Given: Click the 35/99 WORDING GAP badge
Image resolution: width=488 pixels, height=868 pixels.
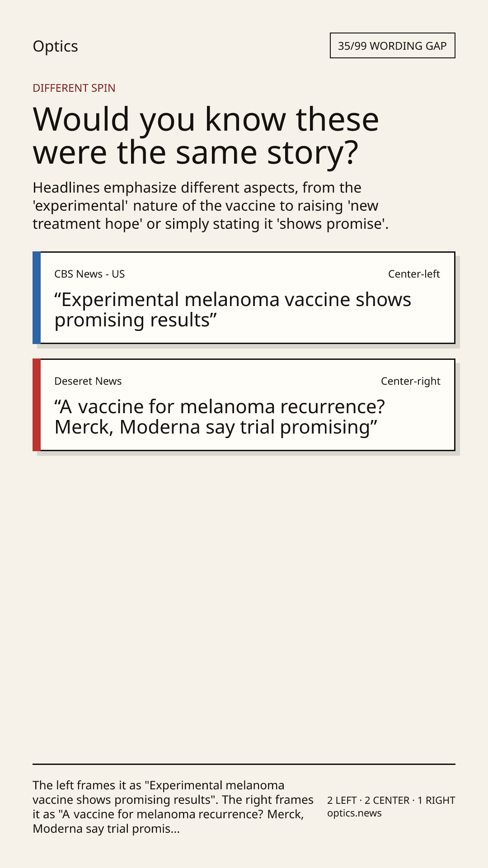Looking at the screenshot, I should (392, 46).
